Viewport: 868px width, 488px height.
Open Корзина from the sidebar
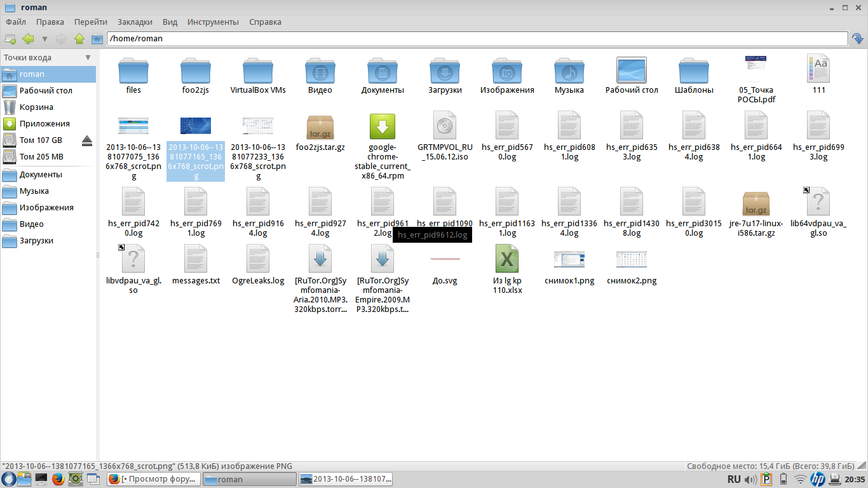[48, 107]
